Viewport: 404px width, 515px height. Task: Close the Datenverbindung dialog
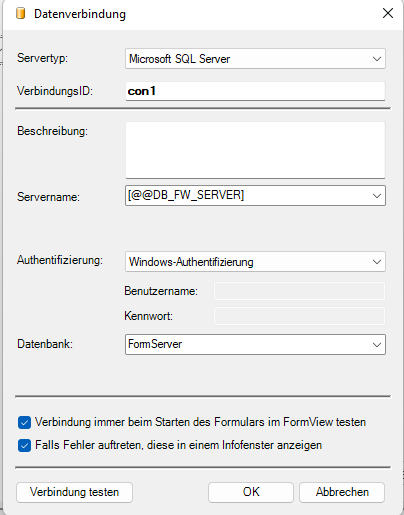pos(388,13)
